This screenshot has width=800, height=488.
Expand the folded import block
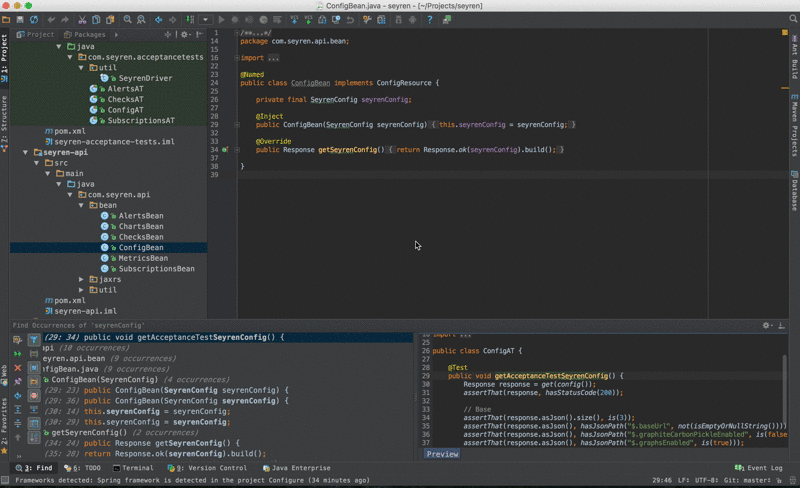[273, 58]
